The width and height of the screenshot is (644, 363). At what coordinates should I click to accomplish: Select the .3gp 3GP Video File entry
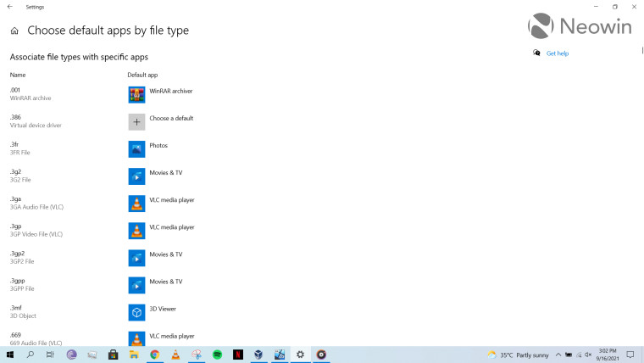point(36,230)
